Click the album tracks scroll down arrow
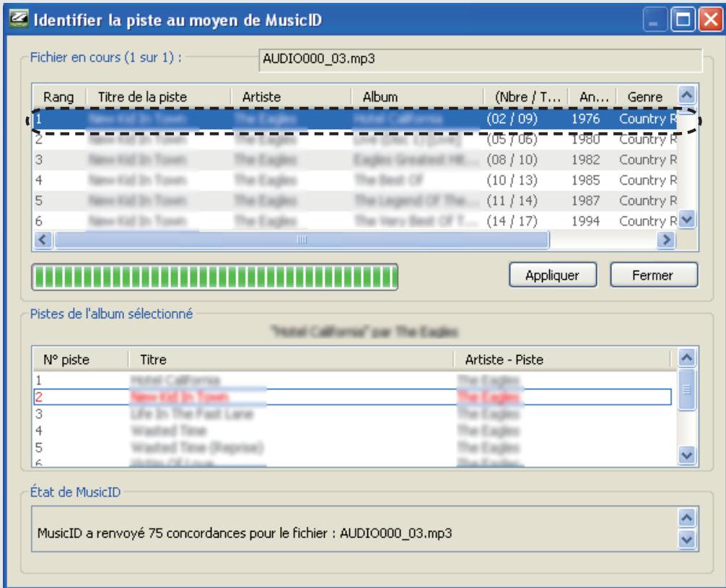 point(686,455)
